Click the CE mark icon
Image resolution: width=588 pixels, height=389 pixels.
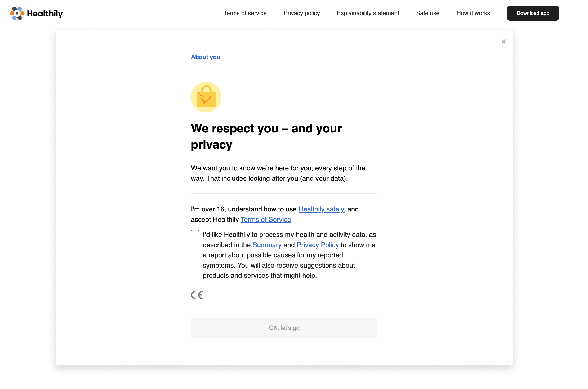[197, 295]
